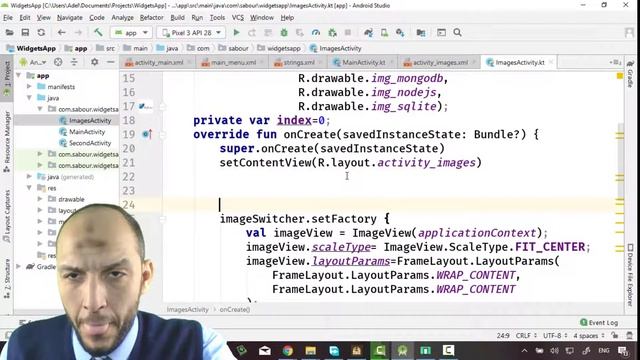Click the onCreate() editor breadcrumb
The height and width of the screenshot is (360, 640).
(x=235, y=309)
